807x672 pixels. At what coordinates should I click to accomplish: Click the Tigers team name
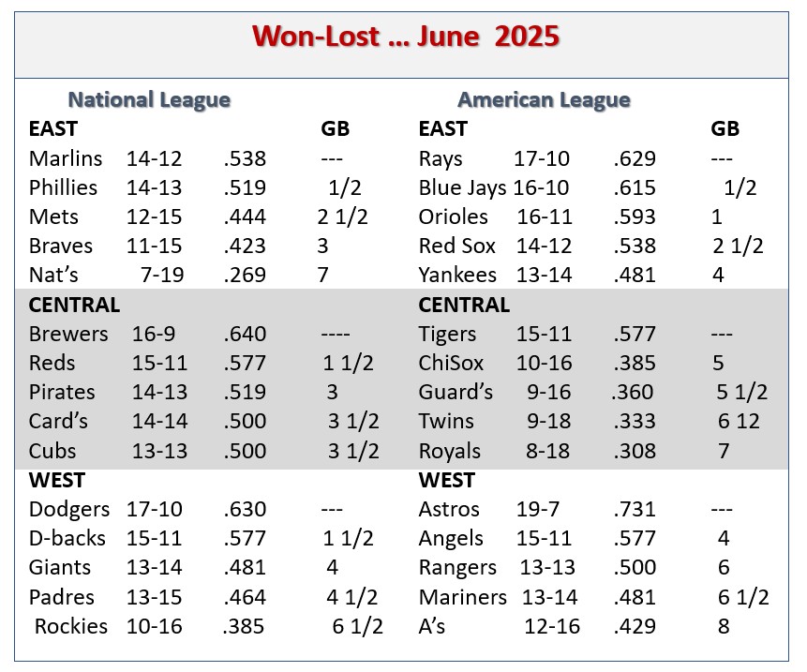coord(447,334)
